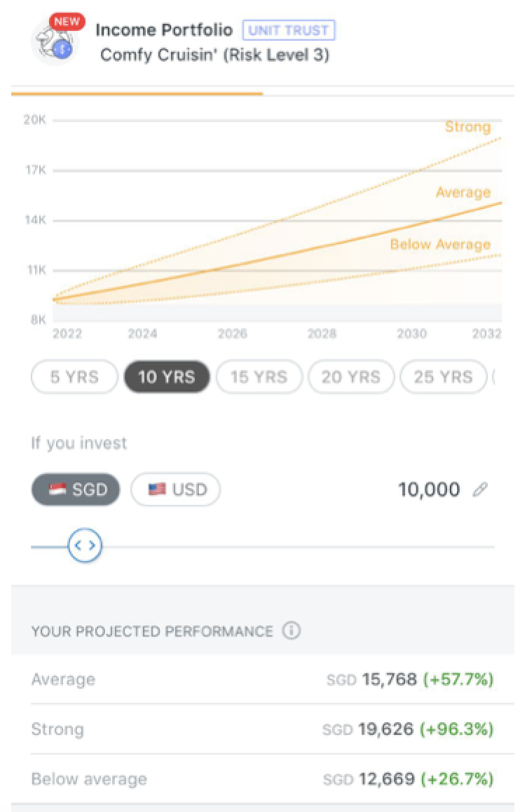Select the 10 YRS time horizon
The width and height of the screenshot is (520, 812).
point(167,377)
